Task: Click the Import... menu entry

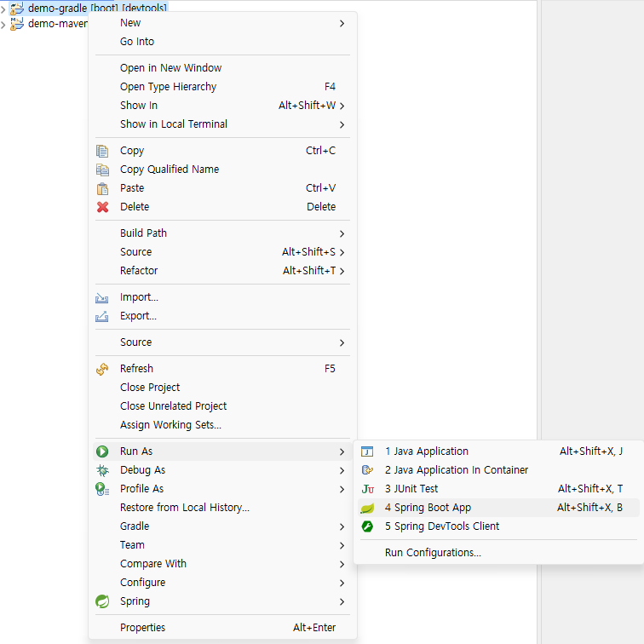Action: point(221,297)
